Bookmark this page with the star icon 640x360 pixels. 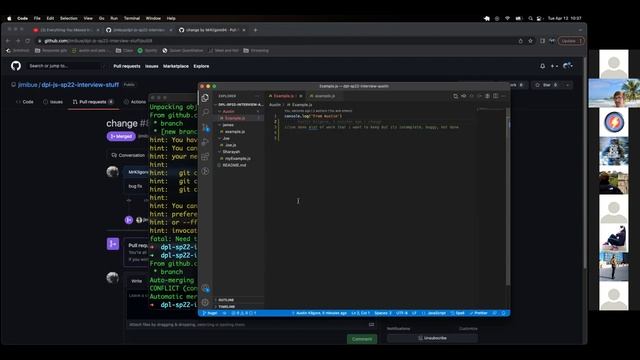coord(530,41)
